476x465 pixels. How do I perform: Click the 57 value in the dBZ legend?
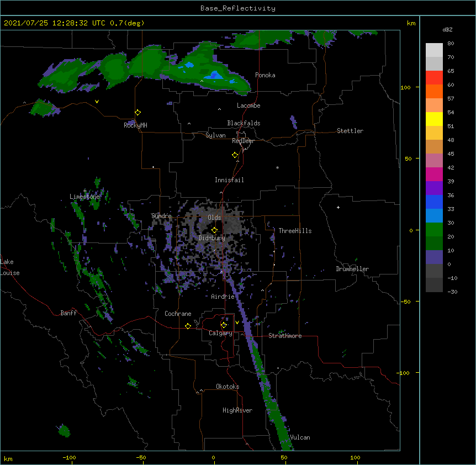click(x=451, y=99)
